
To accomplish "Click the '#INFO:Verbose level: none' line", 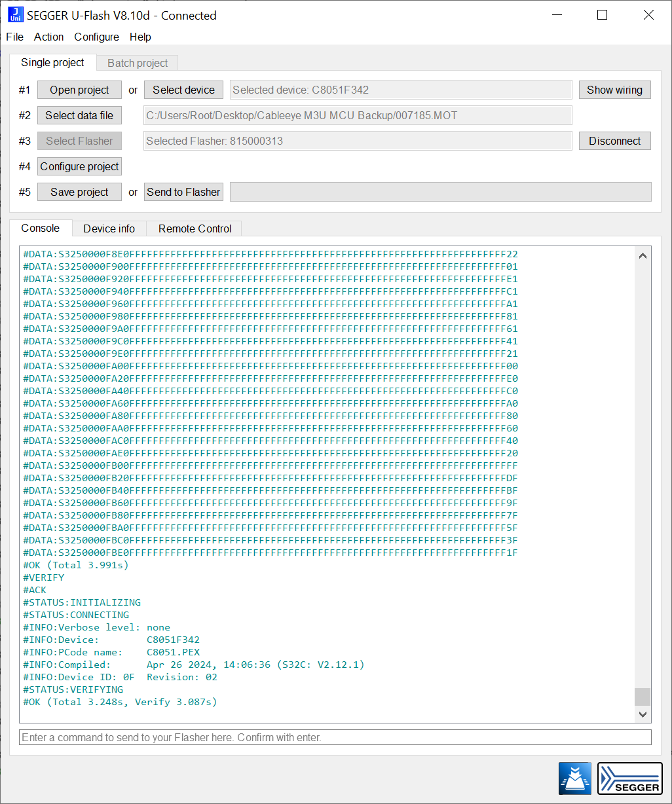I will (x=97, y=627).
